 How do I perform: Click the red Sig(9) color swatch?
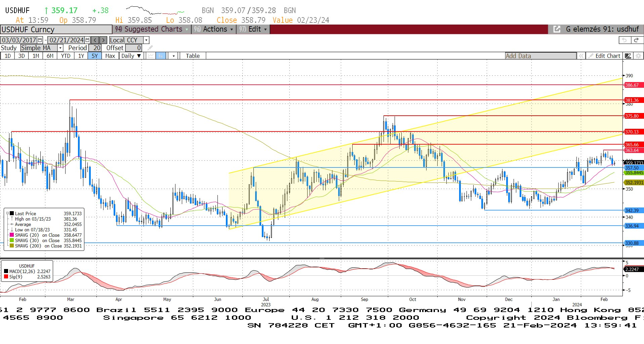(6, 277)
